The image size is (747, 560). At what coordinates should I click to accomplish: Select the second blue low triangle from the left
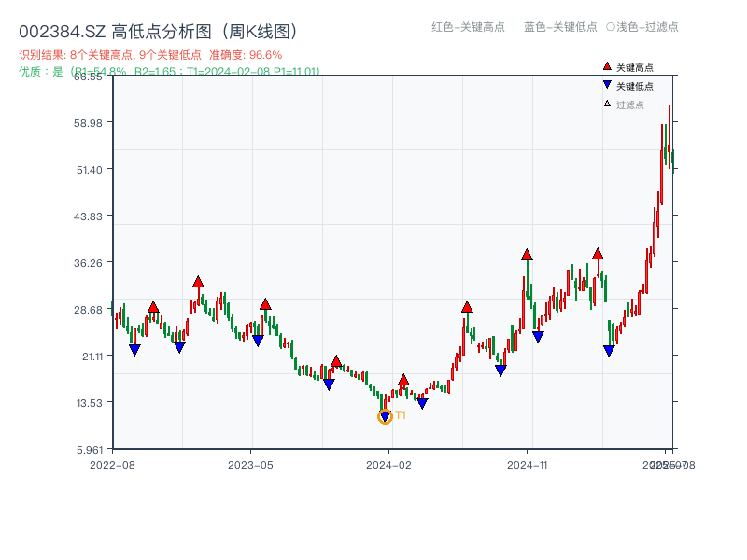pos(179,347)
